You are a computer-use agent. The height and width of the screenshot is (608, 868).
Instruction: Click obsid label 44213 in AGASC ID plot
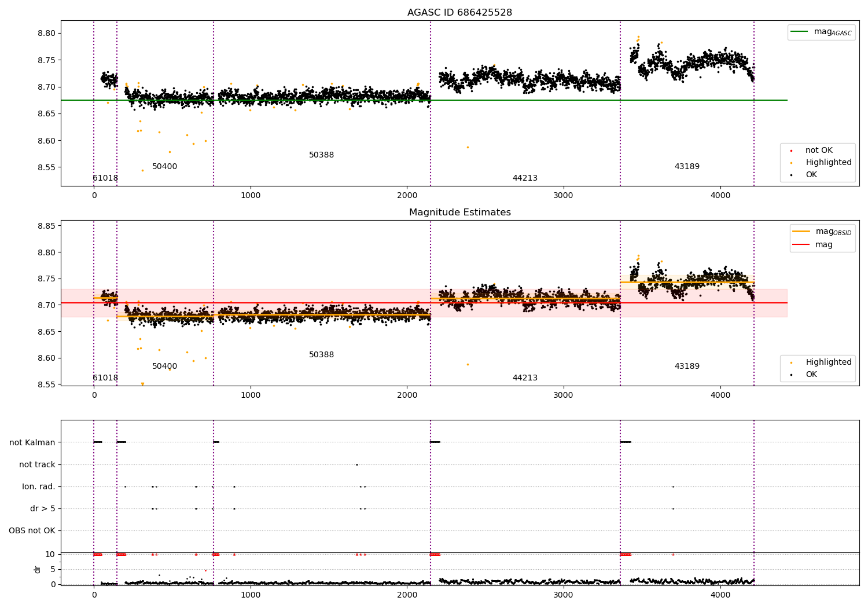point(525,178)
